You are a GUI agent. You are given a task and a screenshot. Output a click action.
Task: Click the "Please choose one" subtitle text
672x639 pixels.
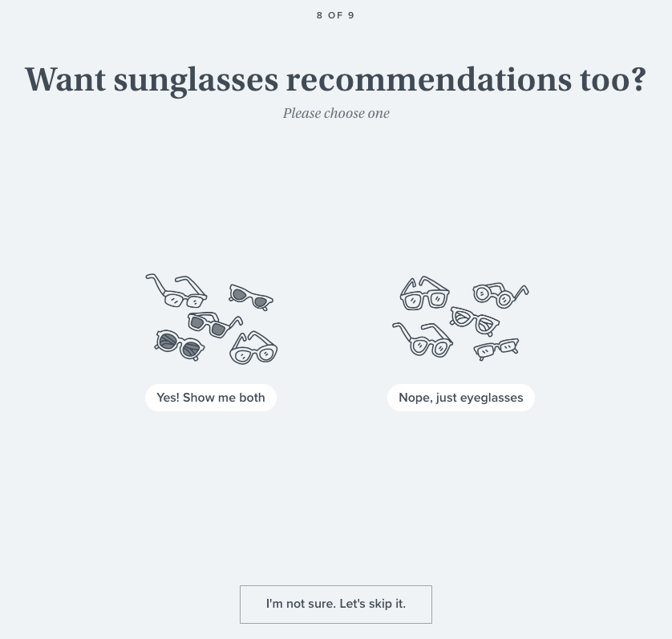coord(336,113)
